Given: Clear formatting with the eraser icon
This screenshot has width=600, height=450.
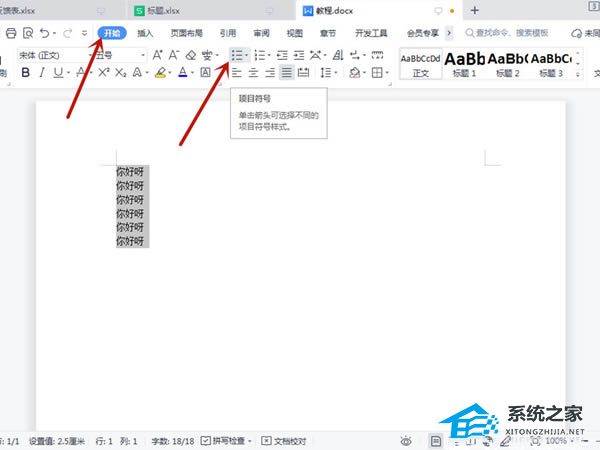Looking at the screenshot, I should (x=191, y=55).
